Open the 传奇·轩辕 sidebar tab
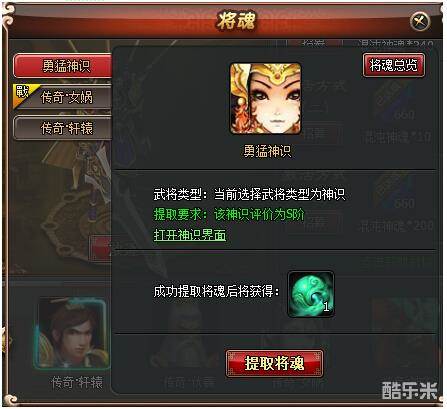The width and height of the screenshot is (447, 409). 63,128
